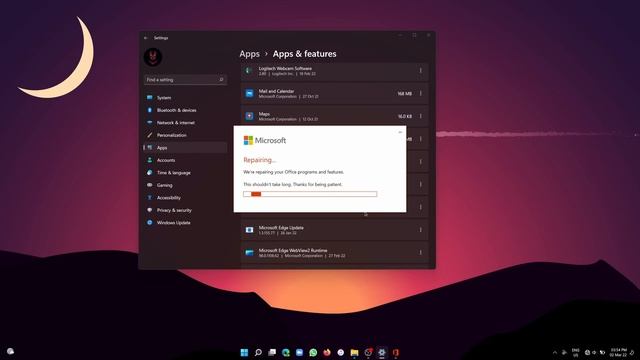Open taskbar Search
This screenshot has width=640, height=360.
pos(258,352)
